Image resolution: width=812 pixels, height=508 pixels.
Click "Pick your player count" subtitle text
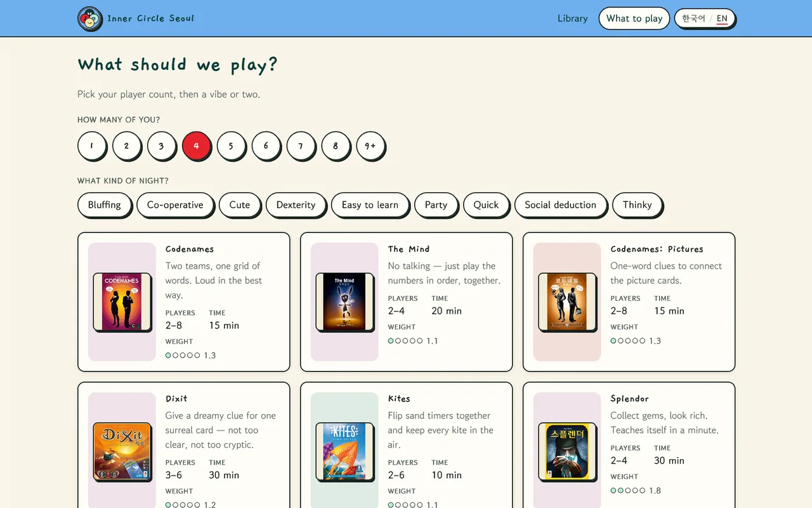click(x=169, y=94)
